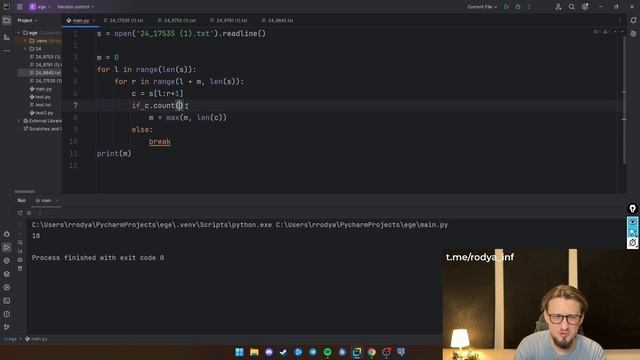Open Search Everywhere magnifier icon

572,7
